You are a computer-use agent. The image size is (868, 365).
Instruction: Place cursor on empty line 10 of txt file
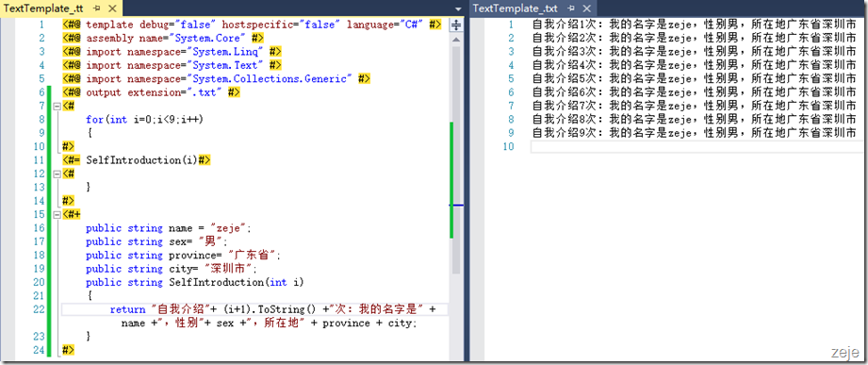tap(698, 147)
